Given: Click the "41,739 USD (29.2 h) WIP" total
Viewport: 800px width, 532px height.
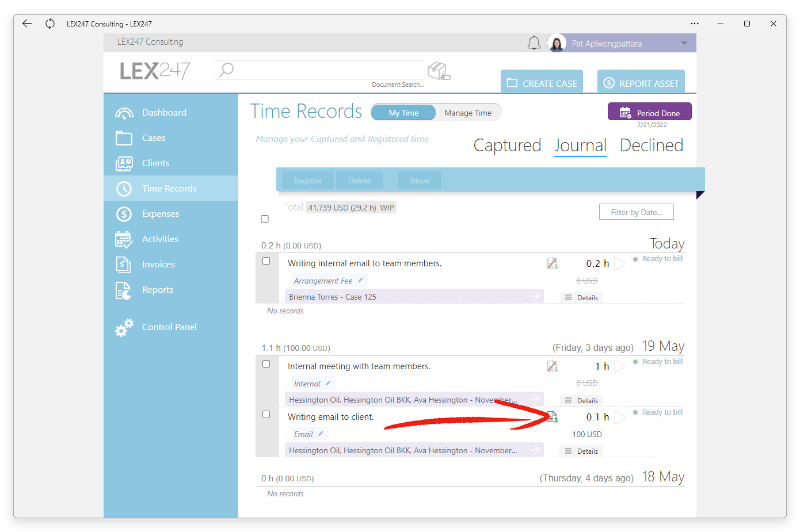Looking at the screenshot, I should [x=351, y=208].
